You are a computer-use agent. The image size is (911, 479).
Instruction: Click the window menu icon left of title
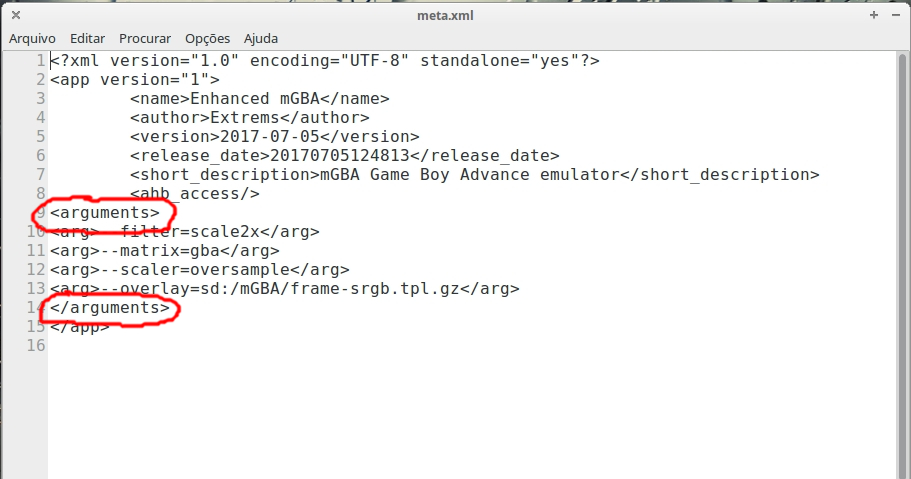coord(14,15)
